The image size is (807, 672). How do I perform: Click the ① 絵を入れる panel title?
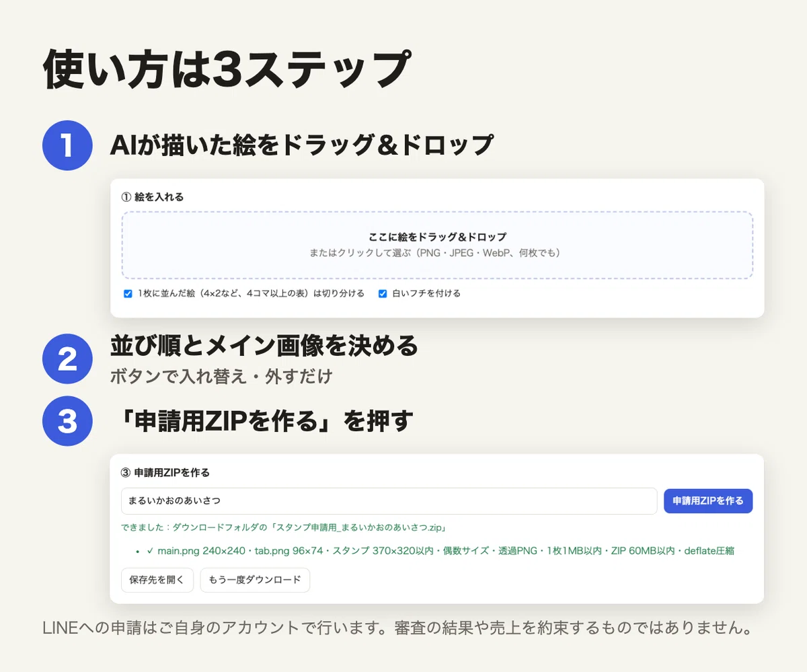(153, 197)
